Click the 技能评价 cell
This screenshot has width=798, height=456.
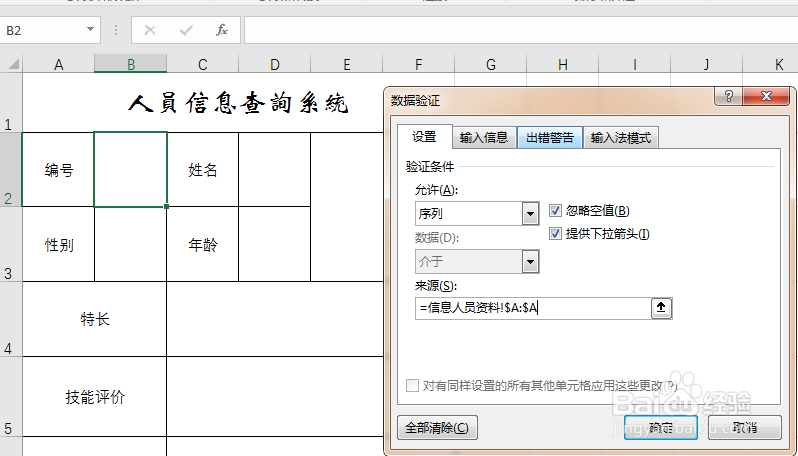(x=95, y=396)
